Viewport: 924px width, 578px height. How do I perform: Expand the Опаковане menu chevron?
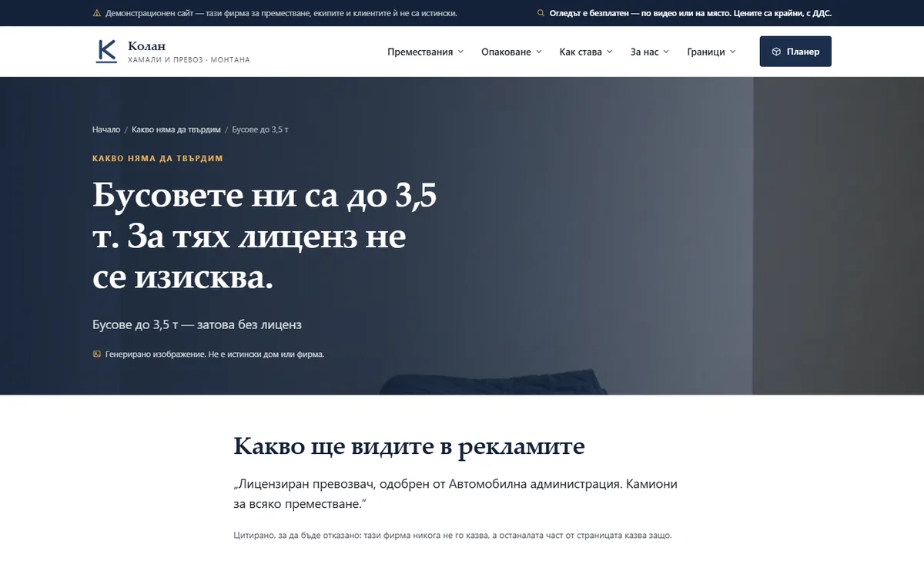click(x=539, y=52)
